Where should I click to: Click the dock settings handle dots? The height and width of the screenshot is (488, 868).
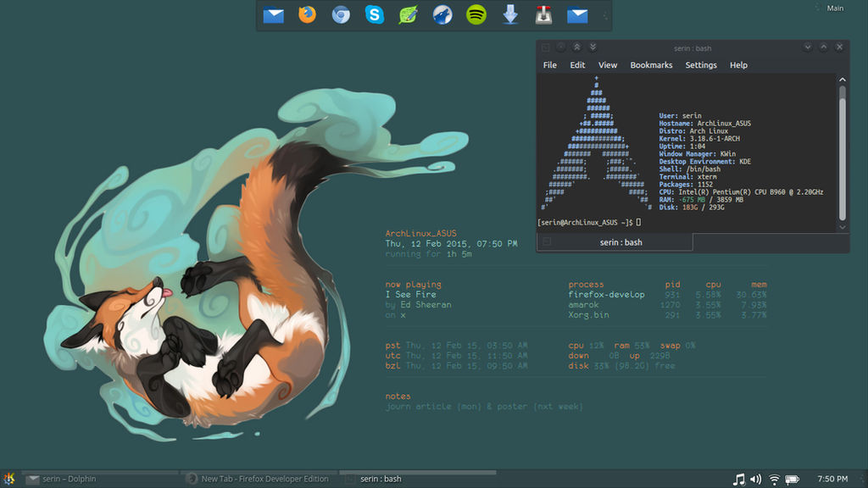605,16
